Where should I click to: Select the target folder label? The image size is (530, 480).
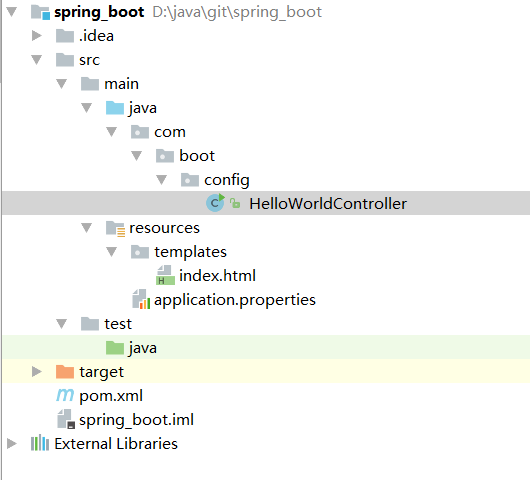point(101,373)
